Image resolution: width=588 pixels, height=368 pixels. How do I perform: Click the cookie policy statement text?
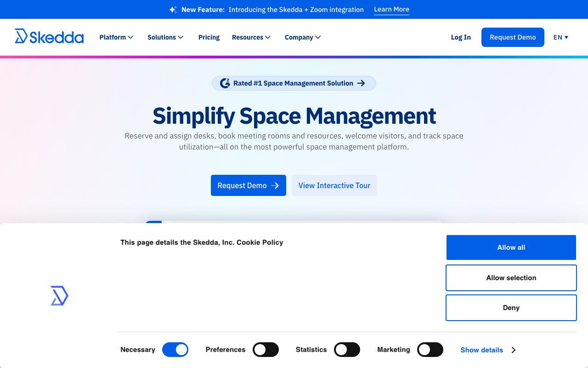pos(202,242)
